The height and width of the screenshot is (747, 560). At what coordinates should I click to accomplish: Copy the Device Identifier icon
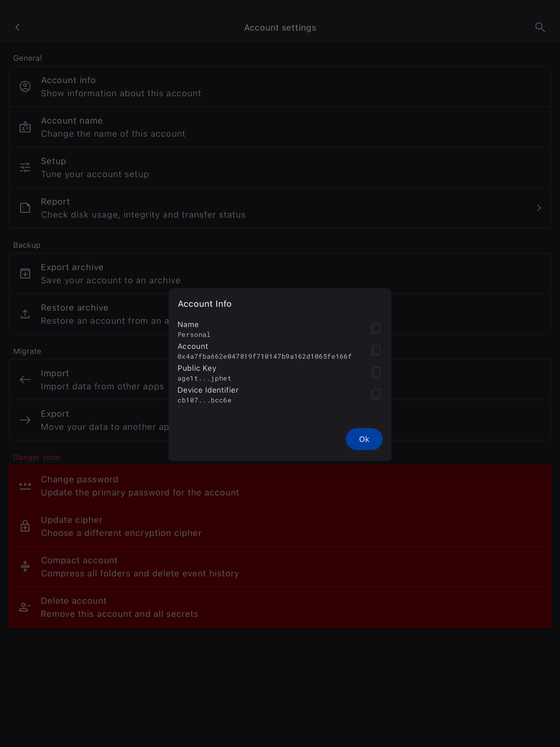[x=376, y=394]
